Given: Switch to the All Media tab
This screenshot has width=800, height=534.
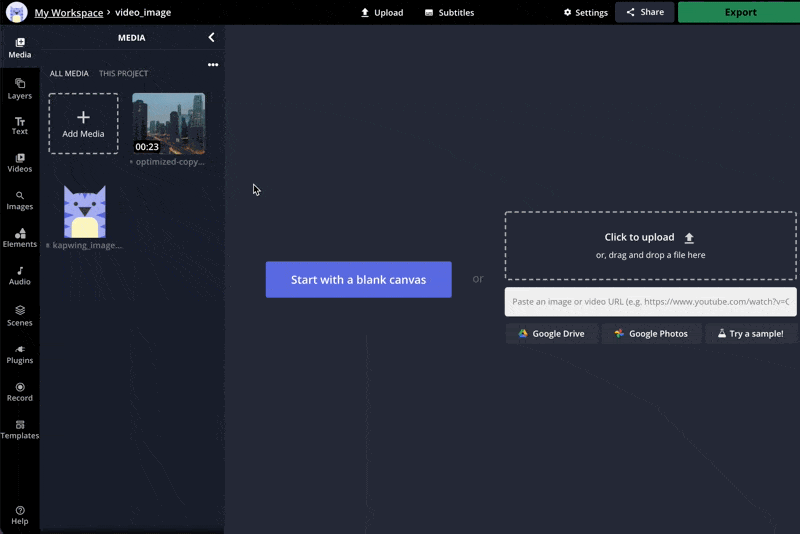Looking at the screenshot, I should click(x=69, y=74).
